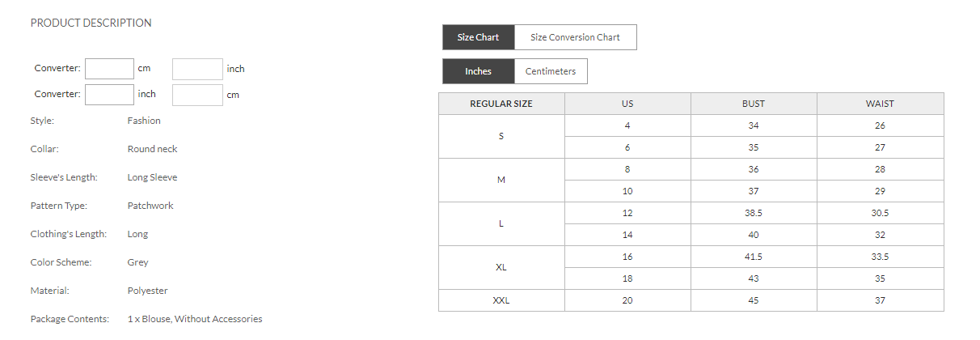The width and height of the screenshot is (980, 340).
Task: Click the PRODUCT DESCRIPTION heading
Action: (x=91, y=23)
